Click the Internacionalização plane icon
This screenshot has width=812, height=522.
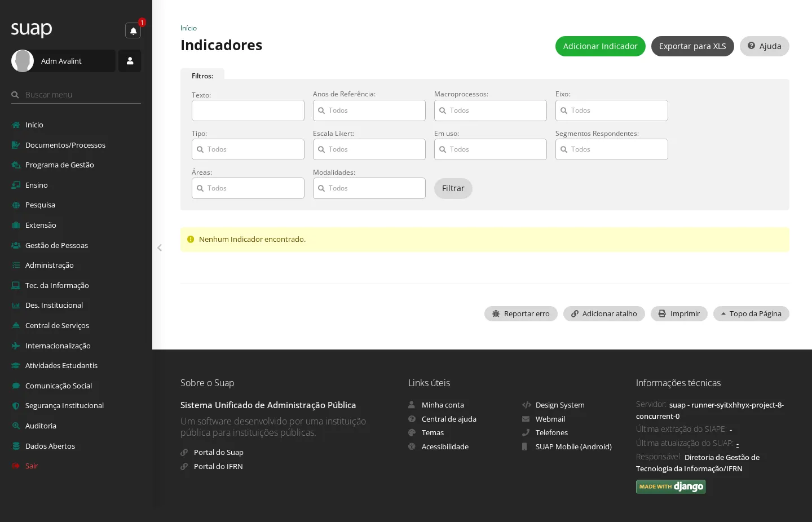point(16,346)
